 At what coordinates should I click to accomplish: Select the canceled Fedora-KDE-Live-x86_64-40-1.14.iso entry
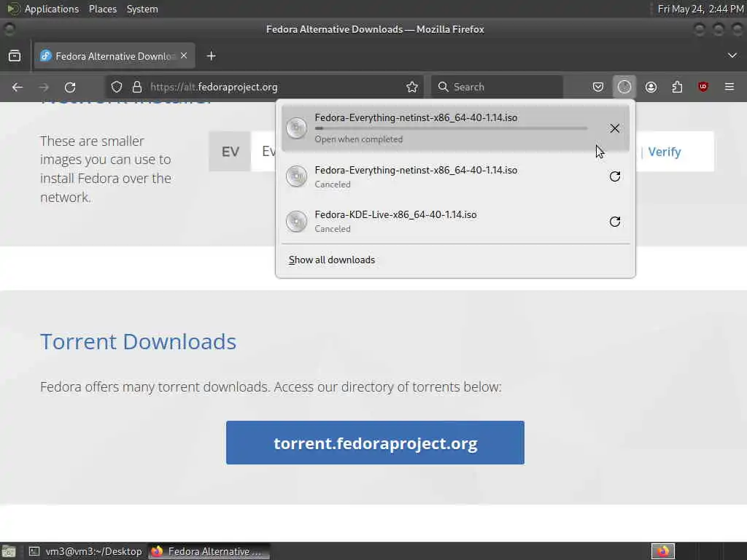pyautogui.click(x=455, y=222)
